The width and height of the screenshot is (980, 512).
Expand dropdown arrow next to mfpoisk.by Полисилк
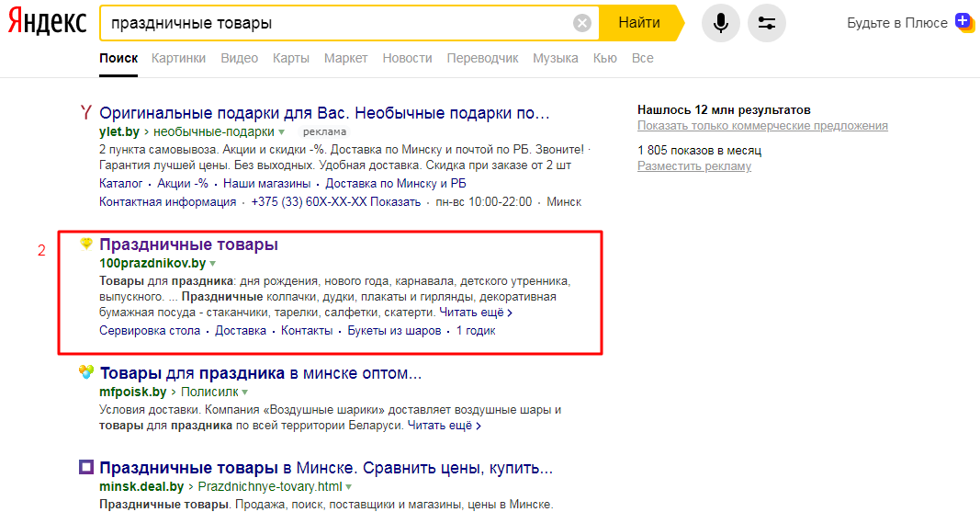click(245, 393)
